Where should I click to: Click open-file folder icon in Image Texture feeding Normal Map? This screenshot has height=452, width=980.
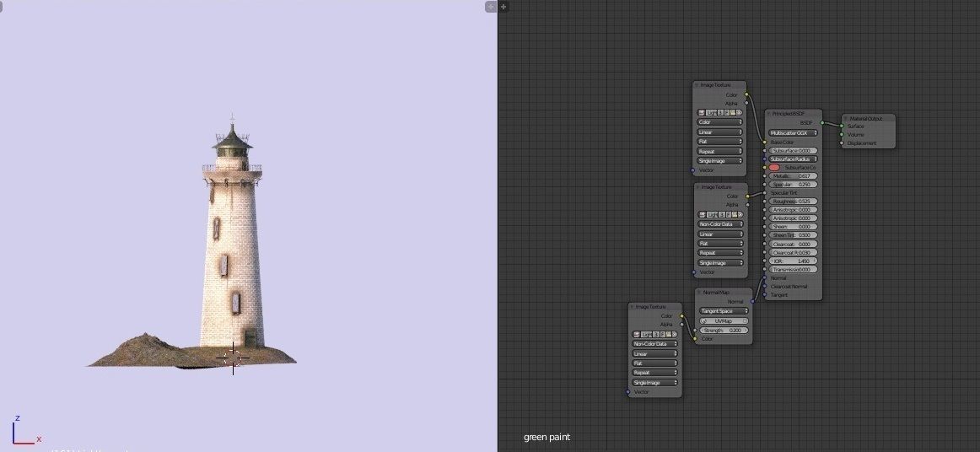[x=669, y=335]
